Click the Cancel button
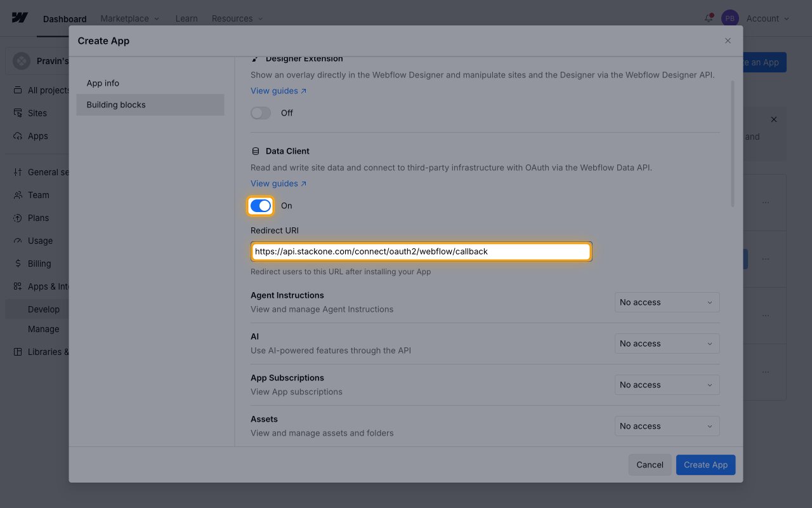812x508 pixels. [650, 465]
